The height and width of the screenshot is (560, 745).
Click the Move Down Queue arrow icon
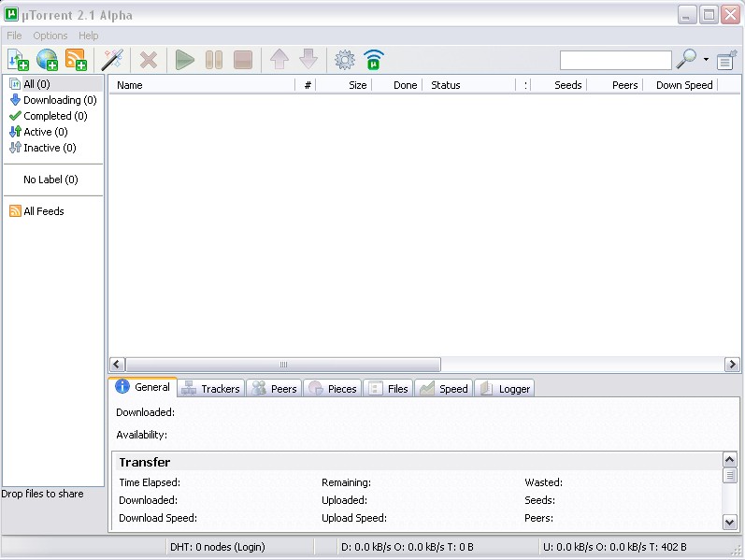[x=308, y=60]
